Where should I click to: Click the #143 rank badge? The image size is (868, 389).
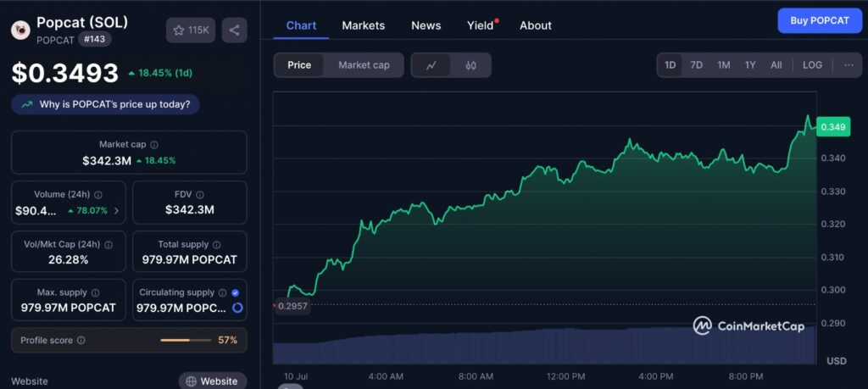coord(95,39)
